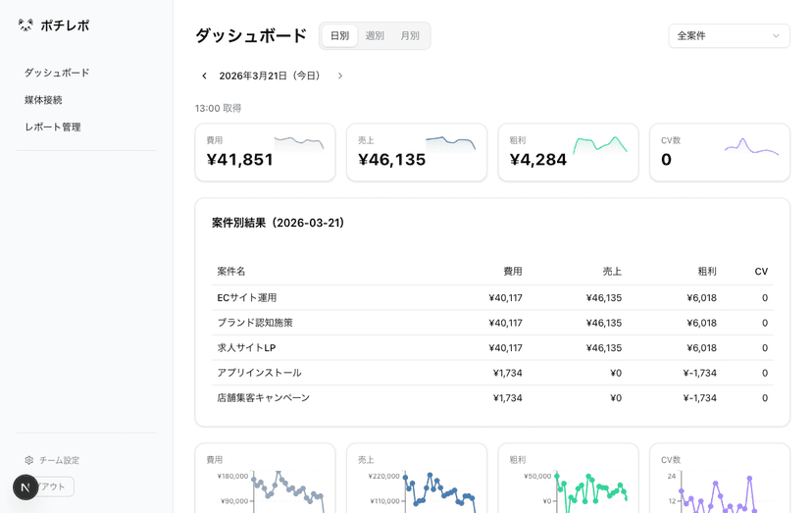Switch to the 週別 weekly tab
812x513 pixels.
click(375, 35)
